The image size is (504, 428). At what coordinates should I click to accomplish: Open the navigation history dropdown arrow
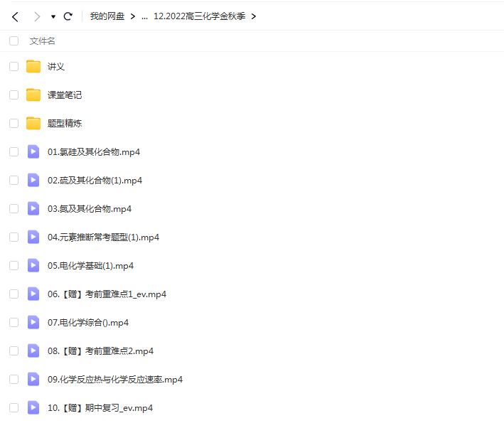(53, 16)
